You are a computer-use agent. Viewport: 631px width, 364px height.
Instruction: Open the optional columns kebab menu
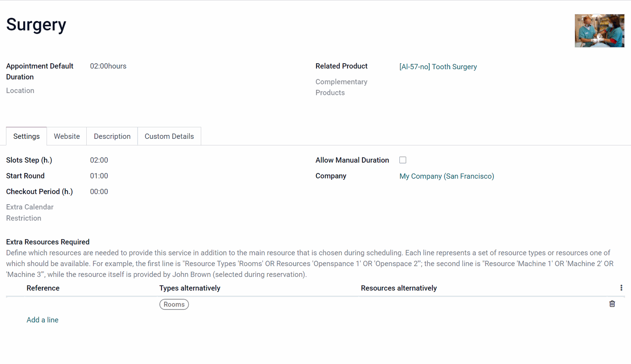(621, 288)
